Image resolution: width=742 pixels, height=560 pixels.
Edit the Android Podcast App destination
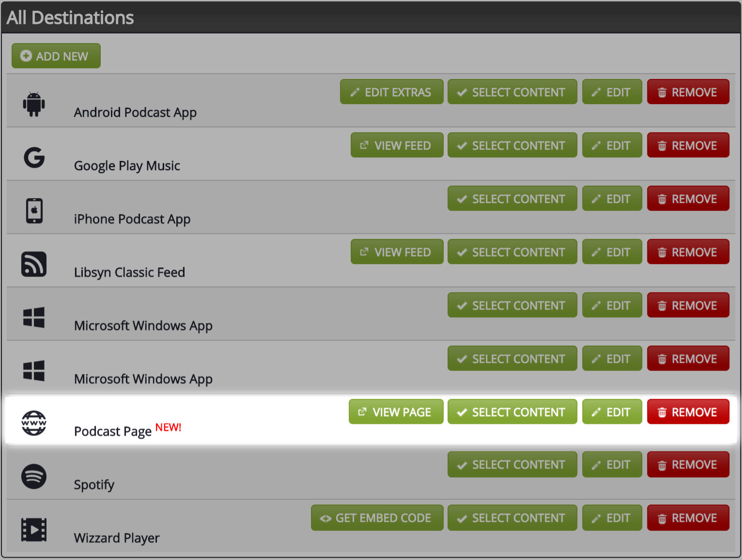612,92
